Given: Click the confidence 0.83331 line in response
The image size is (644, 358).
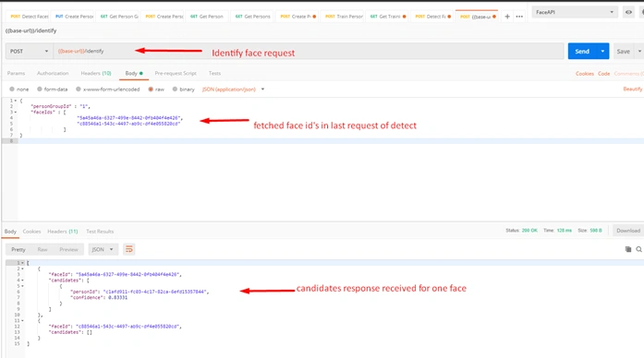Looking at the screenshot, I should coord(99,297).
